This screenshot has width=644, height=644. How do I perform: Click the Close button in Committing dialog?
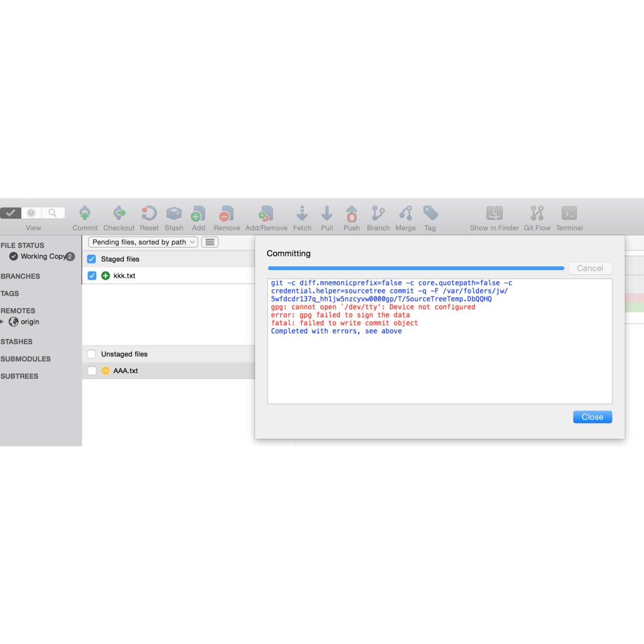click(x=592, y=417)
